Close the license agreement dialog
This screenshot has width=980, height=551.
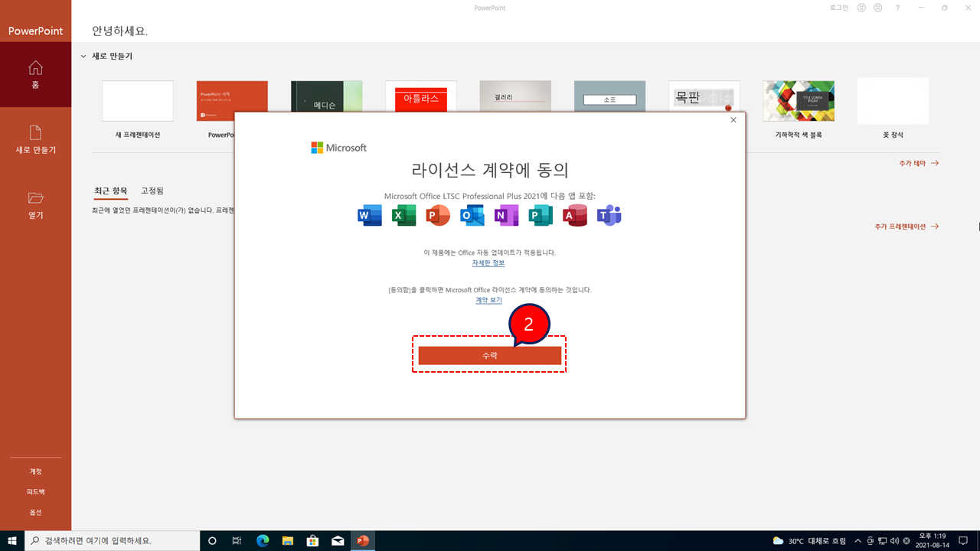(x=733, y=119)
